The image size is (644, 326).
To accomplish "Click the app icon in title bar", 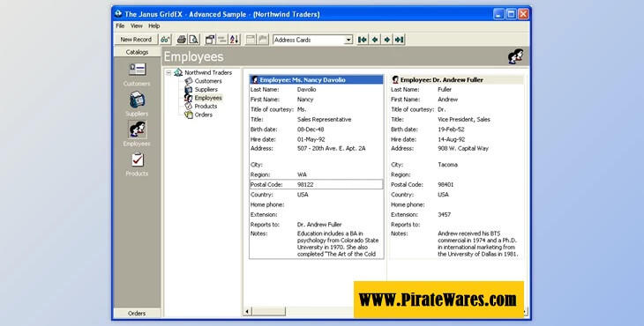I will pyautogui.click(x=118, y=13).
